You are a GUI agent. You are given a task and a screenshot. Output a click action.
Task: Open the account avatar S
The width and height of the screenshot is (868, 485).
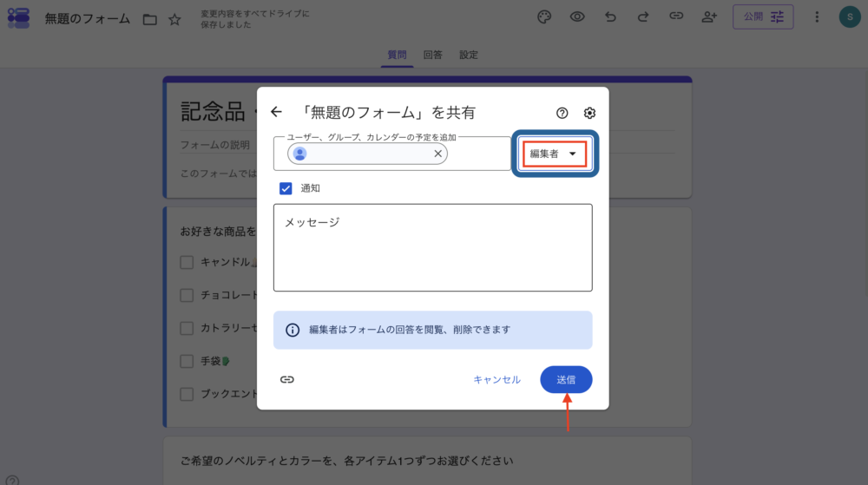(850, 17)
